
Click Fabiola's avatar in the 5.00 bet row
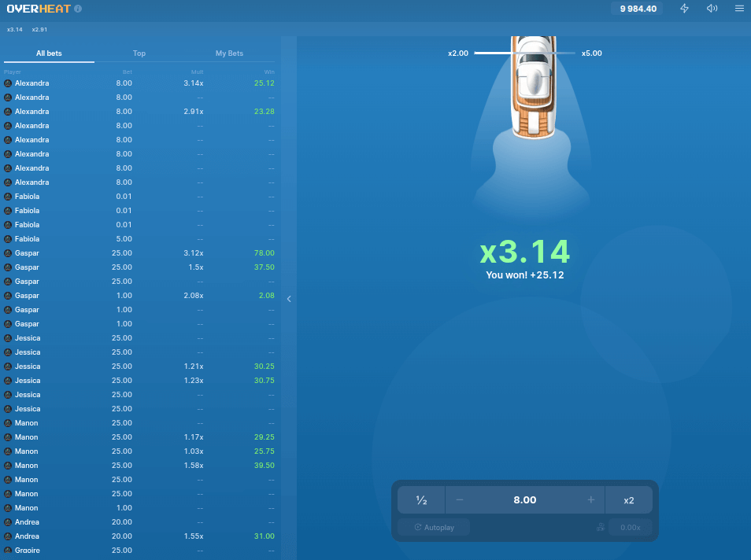tap(8, 239)
